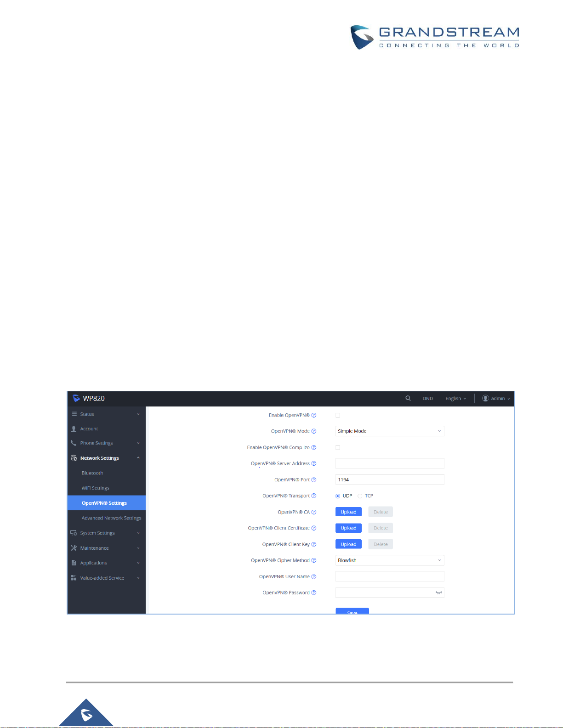Screen dimensions: 563x728
Task: Click the WP820 Grandstream logo icon
Action: [76, 398]
